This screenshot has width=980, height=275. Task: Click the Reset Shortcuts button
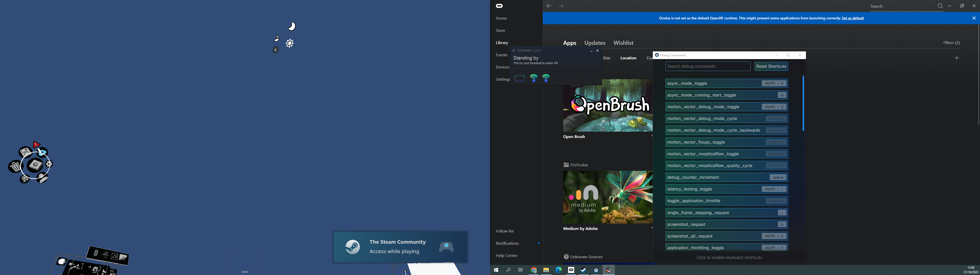pyautogui.click(x=771, y=66)
